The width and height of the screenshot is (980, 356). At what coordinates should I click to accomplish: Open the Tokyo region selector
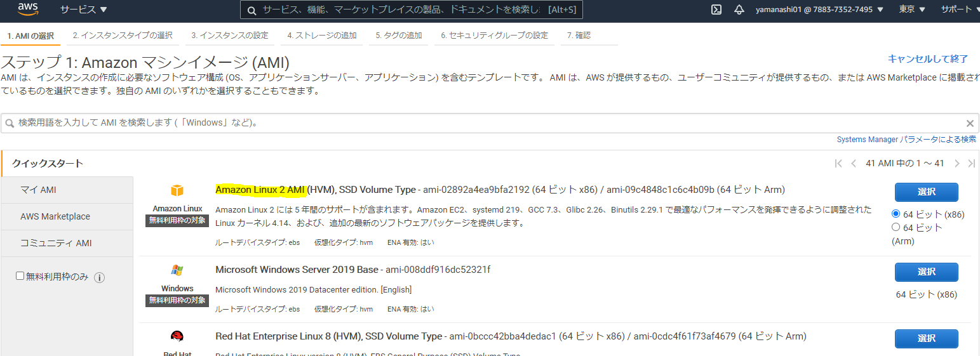912,10
